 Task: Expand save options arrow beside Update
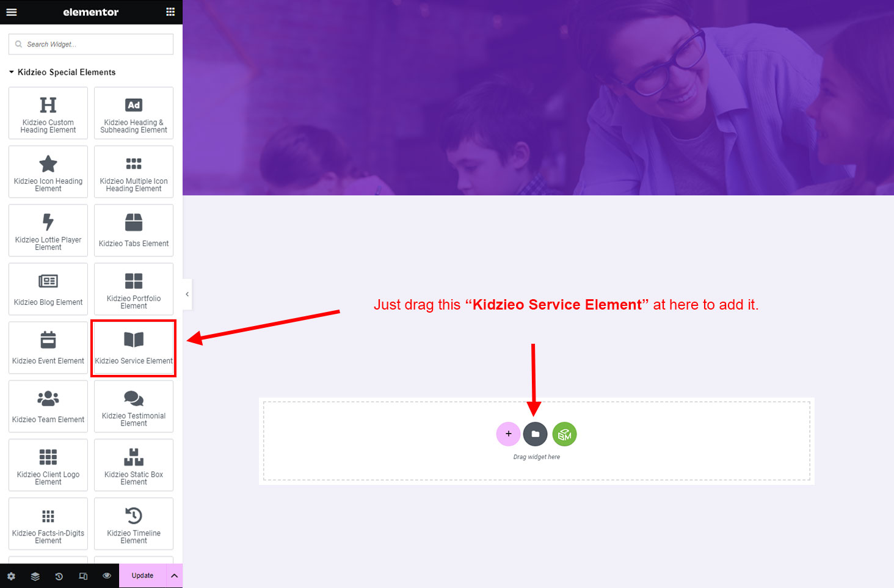[174, 576]
